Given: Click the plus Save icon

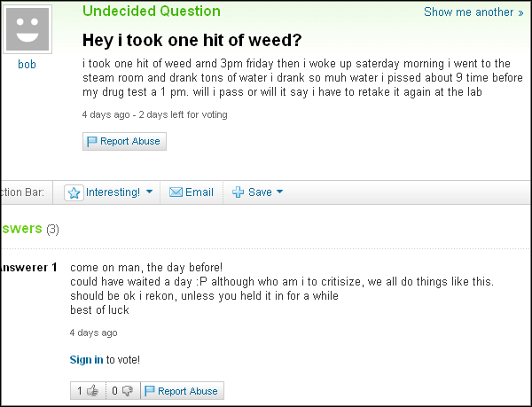Looking at the screenshot, I should click(x=238, y=192).
